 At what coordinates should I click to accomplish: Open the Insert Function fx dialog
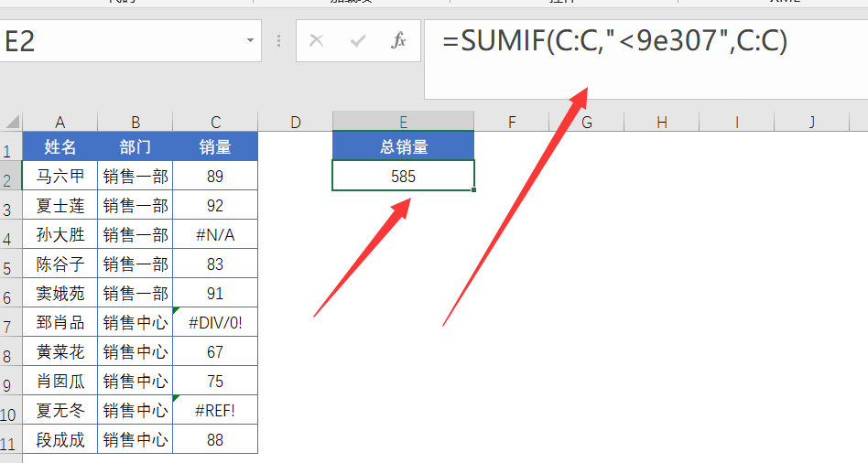click(x=398, y=41)
